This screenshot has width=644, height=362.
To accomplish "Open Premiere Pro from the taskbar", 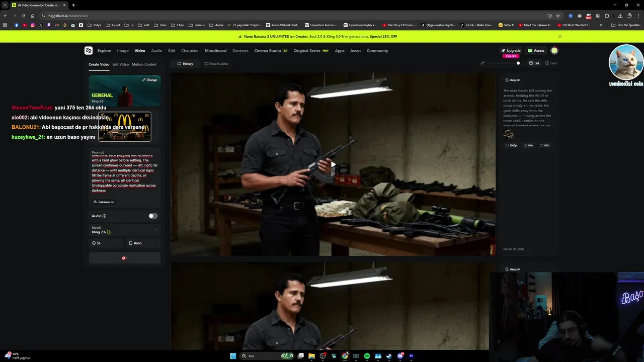I will (411, 356).
